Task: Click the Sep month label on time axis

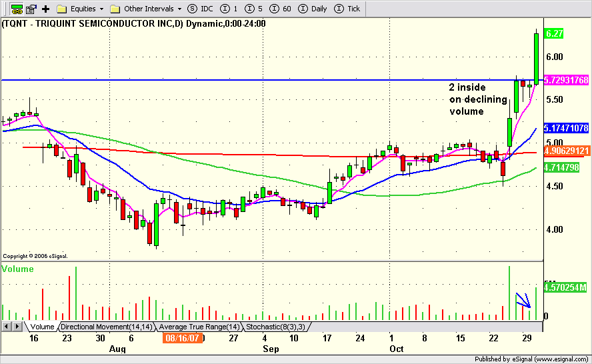Action: tap(271, 349)
